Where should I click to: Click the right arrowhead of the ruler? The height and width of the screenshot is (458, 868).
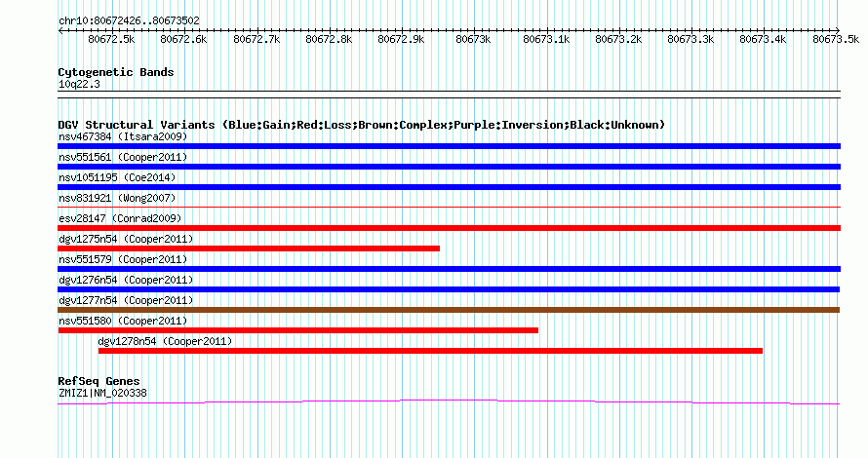(x=838, y=30)
